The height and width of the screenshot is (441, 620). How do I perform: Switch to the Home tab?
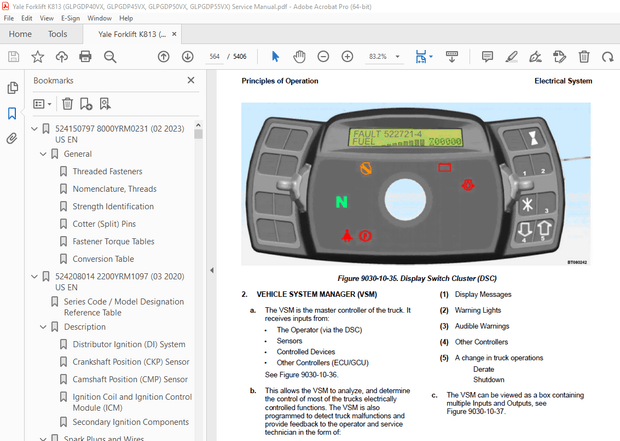(x=20, y=34)
